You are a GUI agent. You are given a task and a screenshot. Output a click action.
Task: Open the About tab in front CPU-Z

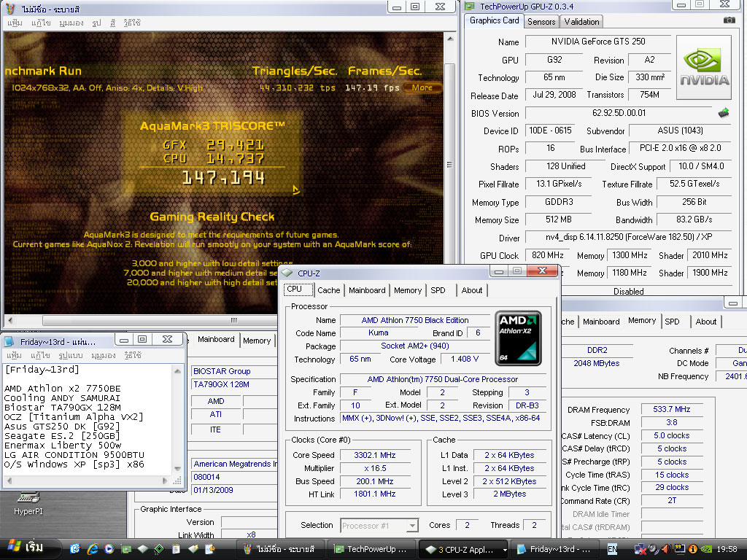[x=472, y=290]
